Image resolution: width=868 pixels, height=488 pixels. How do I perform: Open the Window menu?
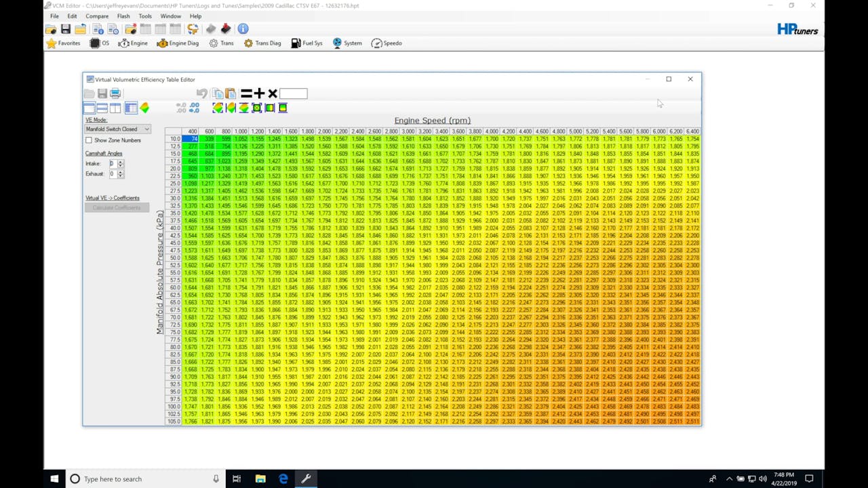click(x=171, y=16)
